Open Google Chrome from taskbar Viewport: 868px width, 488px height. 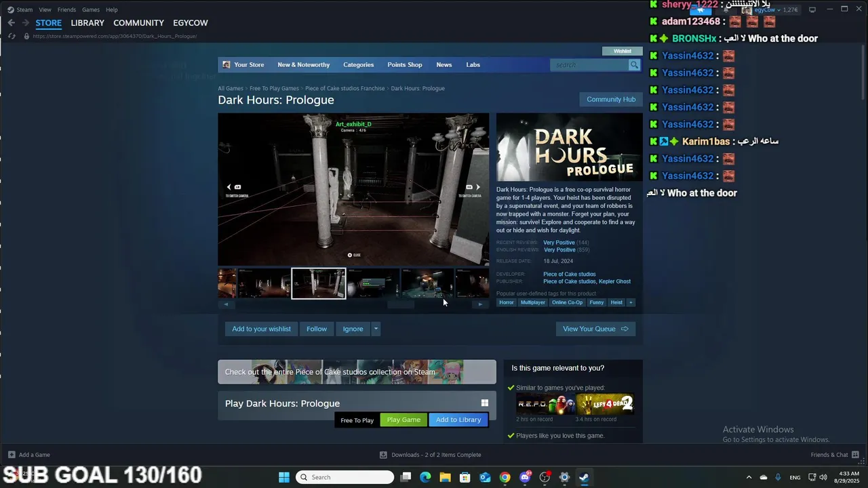[x=505, y=477]
